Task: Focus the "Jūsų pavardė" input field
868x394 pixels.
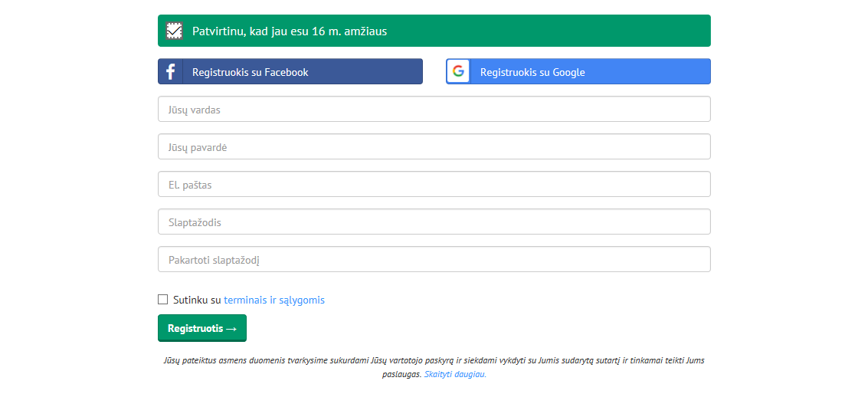Action: coord(434,146)
